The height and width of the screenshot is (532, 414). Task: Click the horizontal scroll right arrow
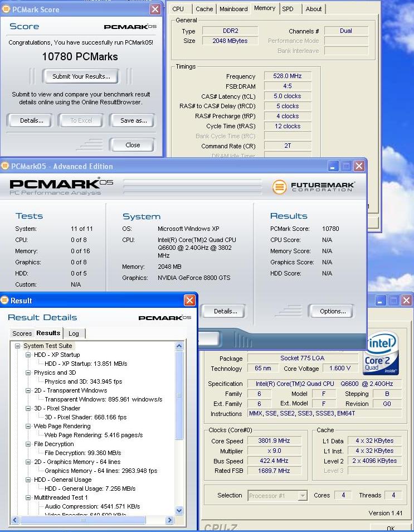pos(170,520)
